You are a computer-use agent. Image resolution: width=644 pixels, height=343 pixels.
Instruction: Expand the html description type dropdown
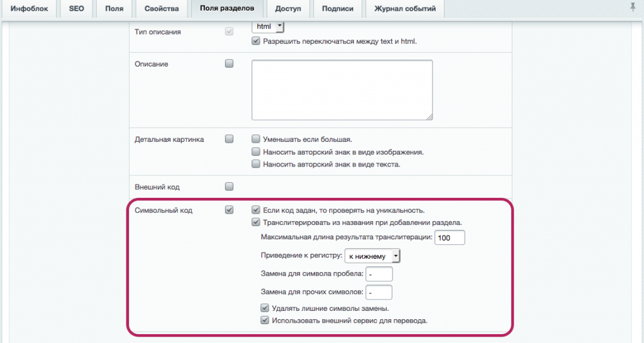click(x=268, y=27)
